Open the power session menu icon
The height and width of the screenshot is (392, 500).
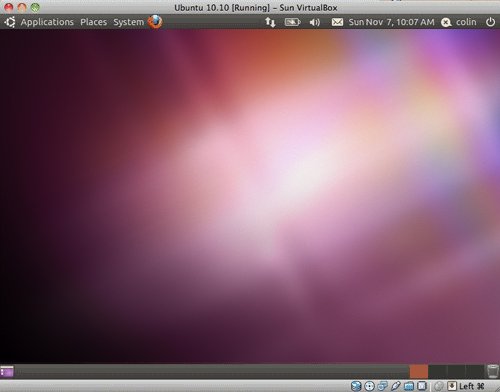click(490, 22)
